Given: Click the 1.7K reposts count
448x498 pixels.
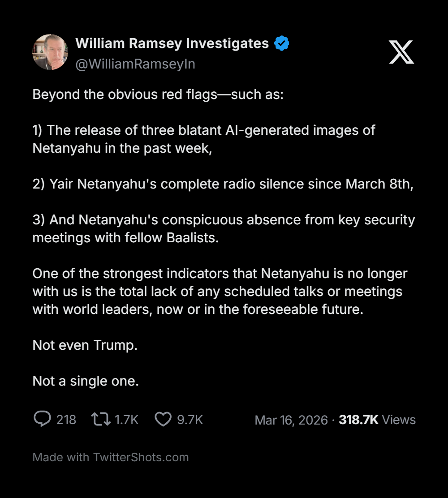Looking at the screenshot, I should click(126, 420).
